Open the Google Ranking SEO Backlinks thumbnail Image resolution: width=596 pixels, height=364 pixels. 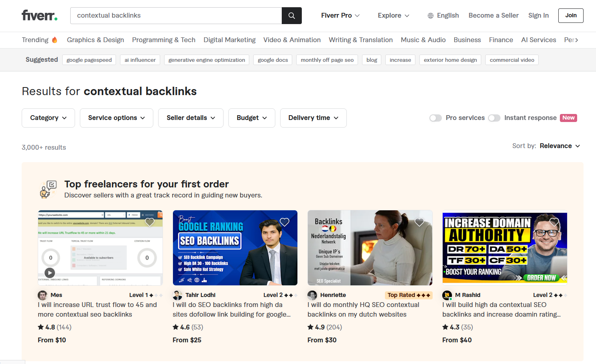pyautogui.click(x=235, y=248)
